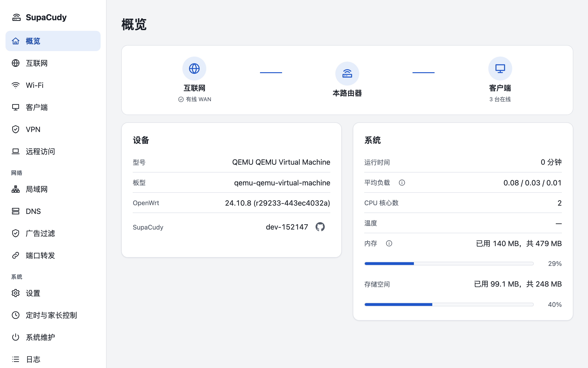The height and width of the screenshot is (368, 588).
Task: Click the network icon beside 局域网
Action: tap(16, 189)
